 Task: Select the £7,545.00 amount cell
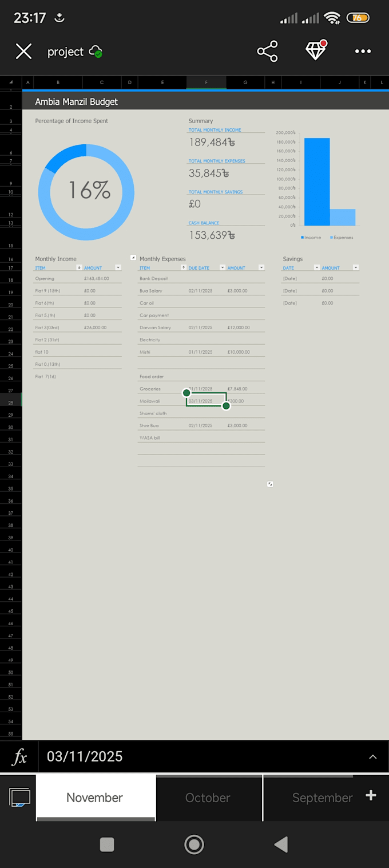point(245,389)
